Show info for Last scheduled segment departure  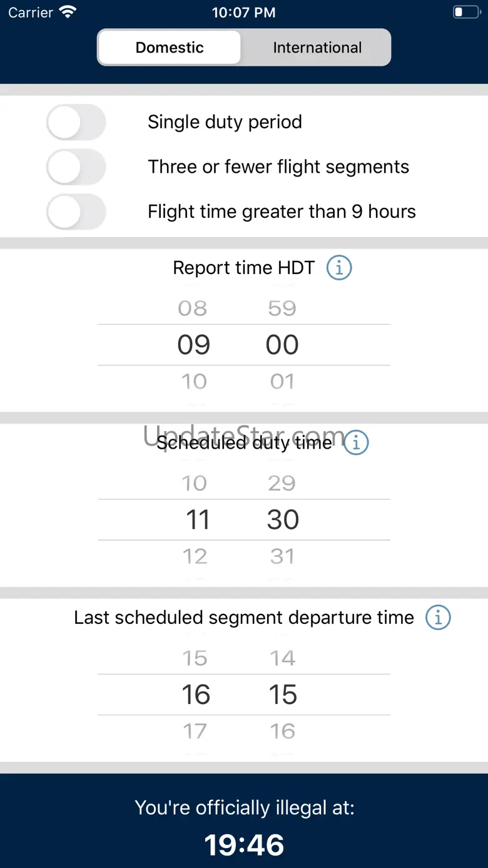438,618
